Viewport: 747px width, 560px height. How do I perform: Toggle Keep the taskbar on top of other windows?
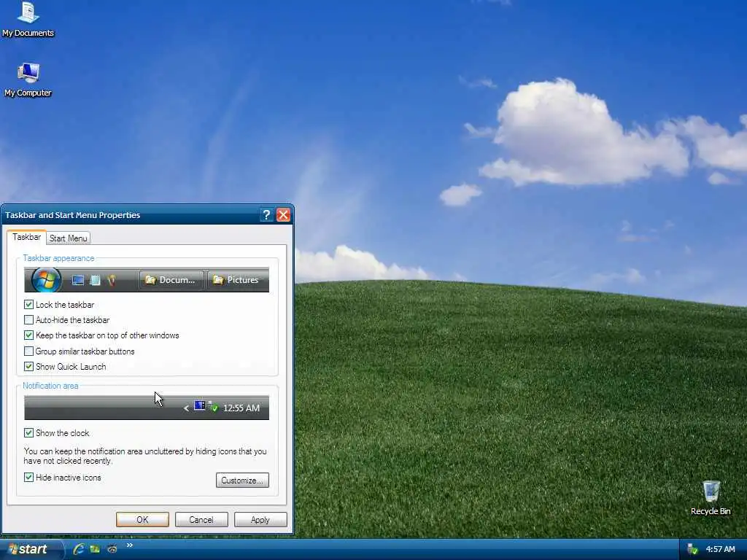pos(28,335)
